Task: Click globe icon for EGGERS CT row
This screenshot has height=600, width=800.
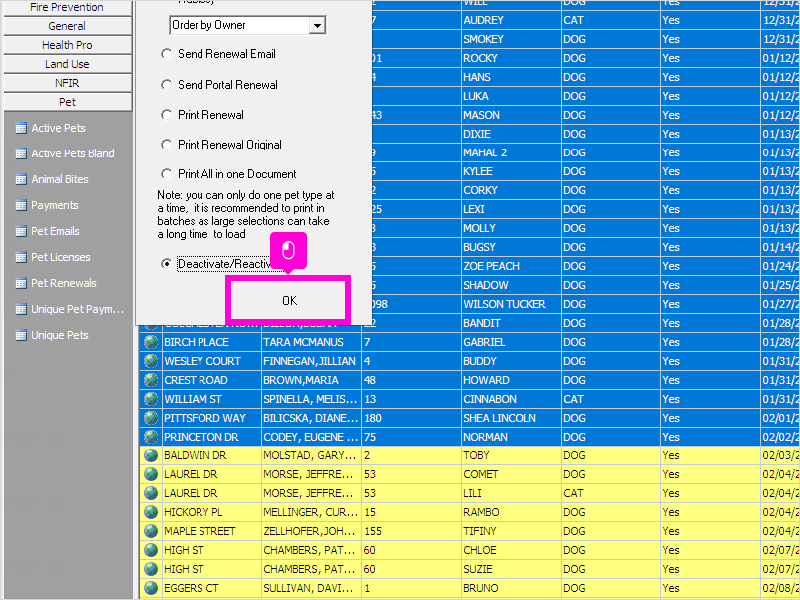Action: (151, 588)
